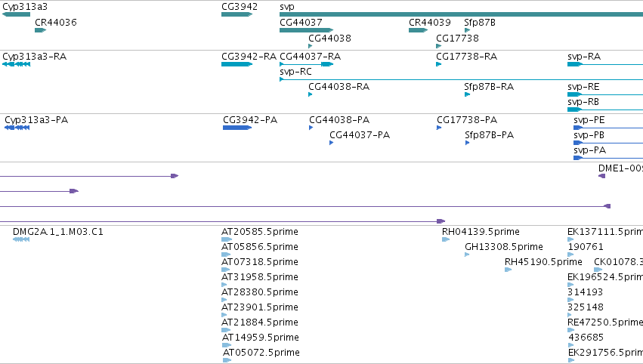Screen dimensions: 643x364
Task: Click the CG17738 gene marker
Action: pyautogui.click(x=438, y=46)
